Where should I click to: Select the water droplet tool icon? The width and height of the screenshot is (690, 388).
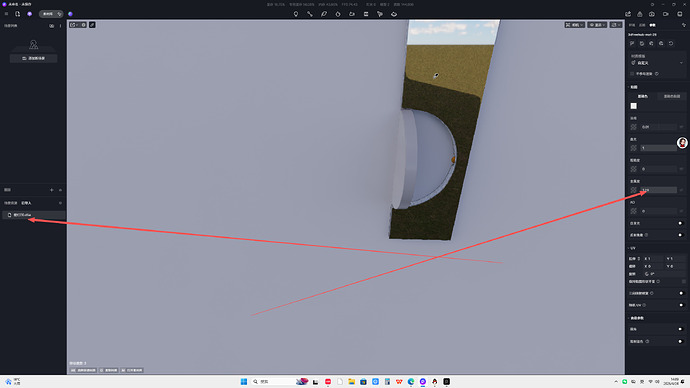click(x=338, y=14)
